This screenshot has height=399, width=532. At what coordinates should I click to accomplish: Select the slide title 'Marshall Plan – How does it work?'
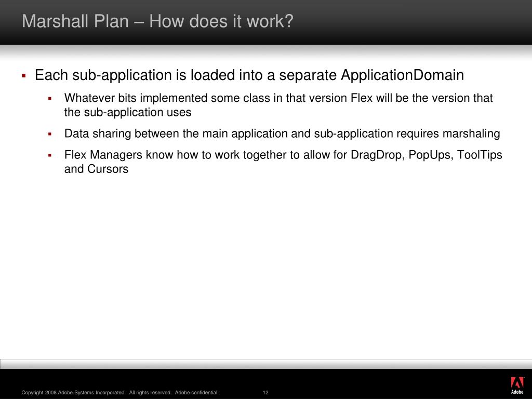[157, 21]
